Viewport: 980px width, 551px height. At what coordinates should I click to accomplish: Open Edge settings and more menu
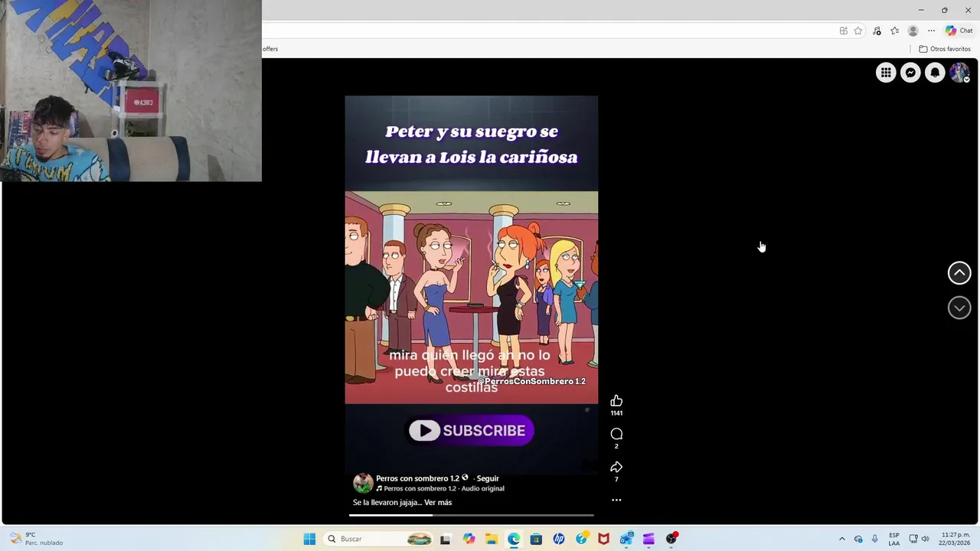(931, 31)
